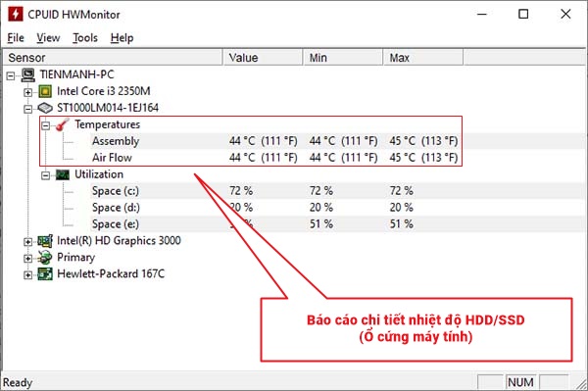Open the File menu
This screenshot has width=588, height=391.
(16, 38)
